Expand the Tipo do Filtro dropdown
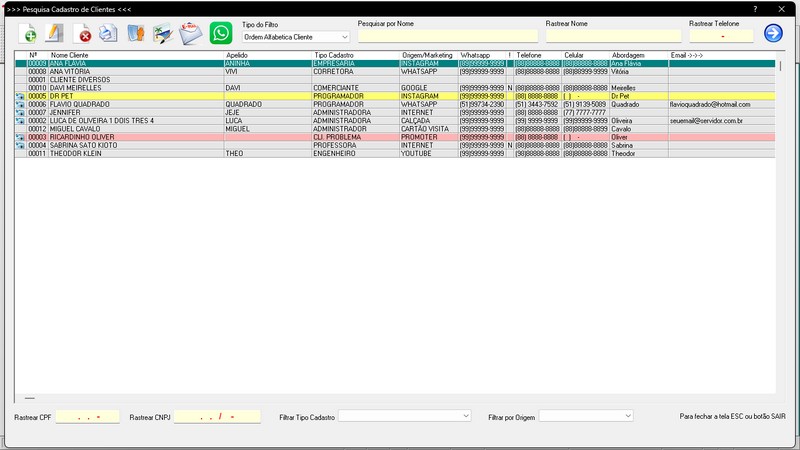Viewport: 800px width, 450px height. pos(295,37)
